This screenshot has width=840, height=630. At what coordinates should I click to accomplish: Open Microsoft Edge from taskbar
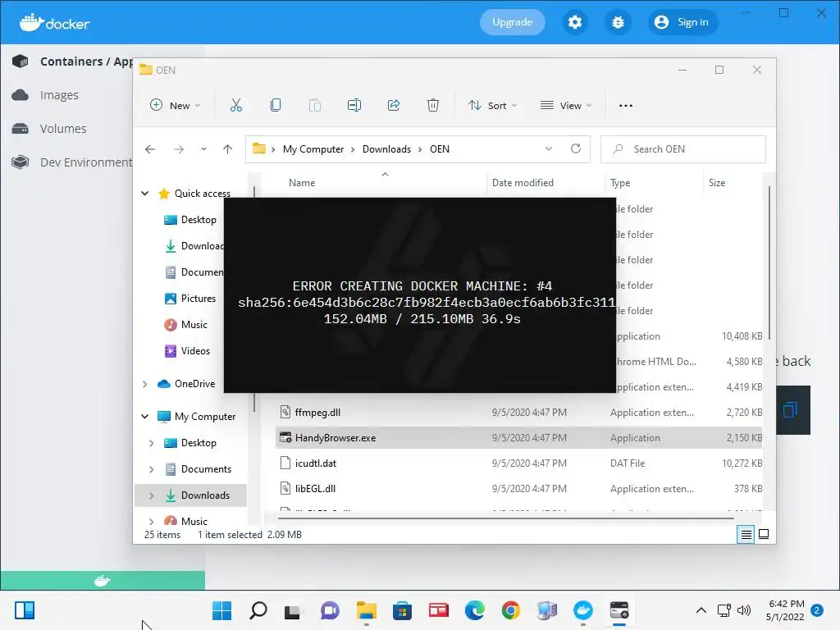475,610
